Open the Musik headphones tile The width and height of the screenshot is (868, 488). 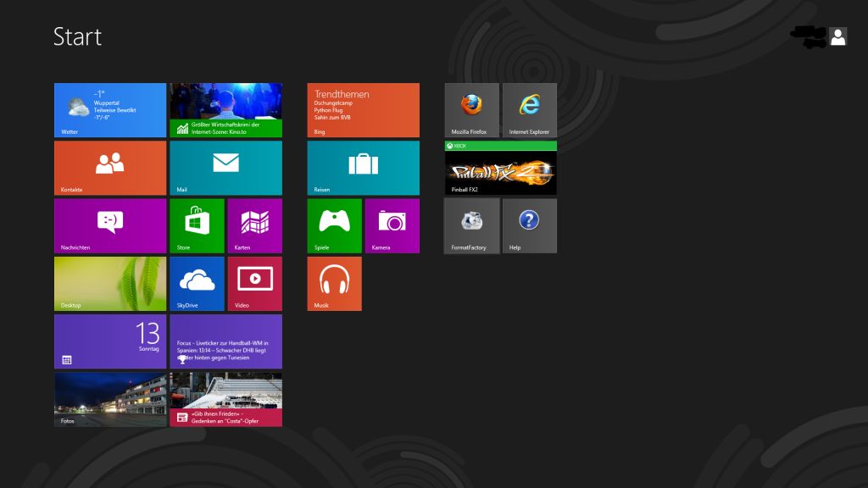coord(334,283)
